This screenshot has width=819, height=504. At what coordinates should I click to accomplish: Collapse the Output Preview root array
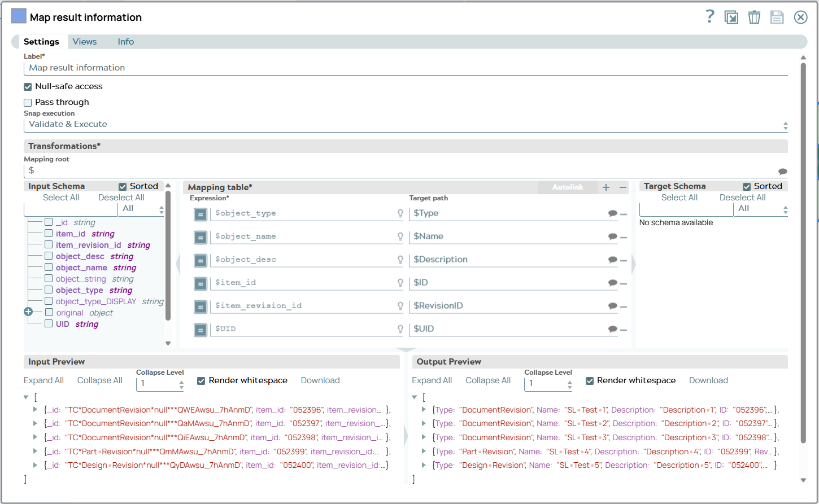[415, 397]
